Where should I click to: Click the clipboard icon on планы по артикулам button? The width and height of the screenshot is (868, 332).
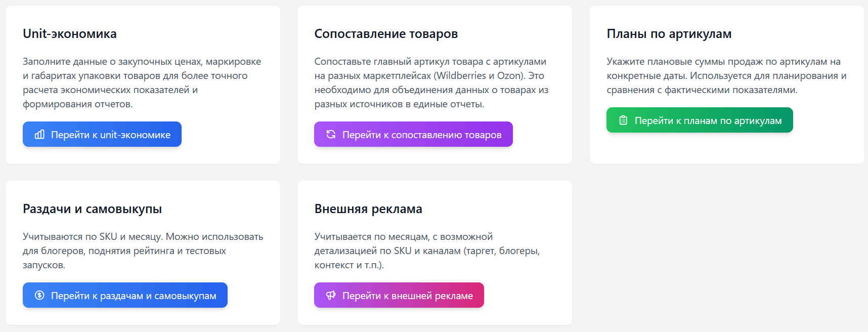[623, 120]
